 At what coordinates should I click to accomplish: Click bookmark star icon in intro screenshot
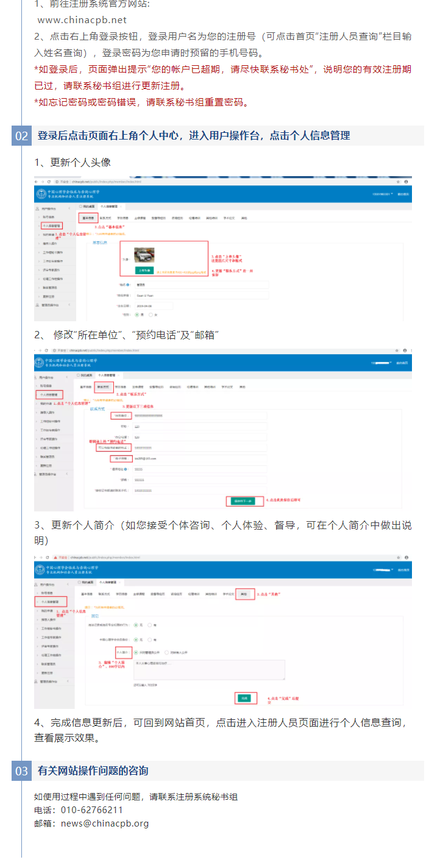tap(398, 557)
